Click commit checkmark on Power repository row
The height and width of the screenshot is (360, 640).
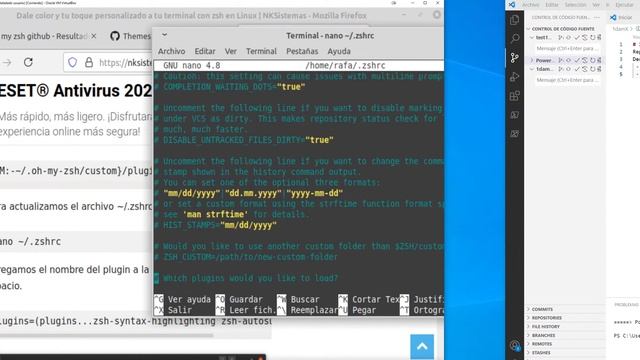(577, 60)
